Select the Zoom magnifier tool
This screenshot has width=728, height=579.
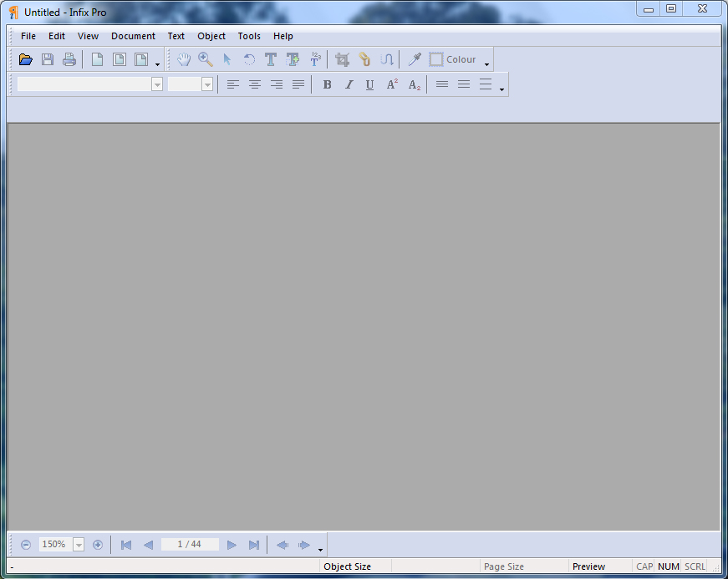coord(205,59)
